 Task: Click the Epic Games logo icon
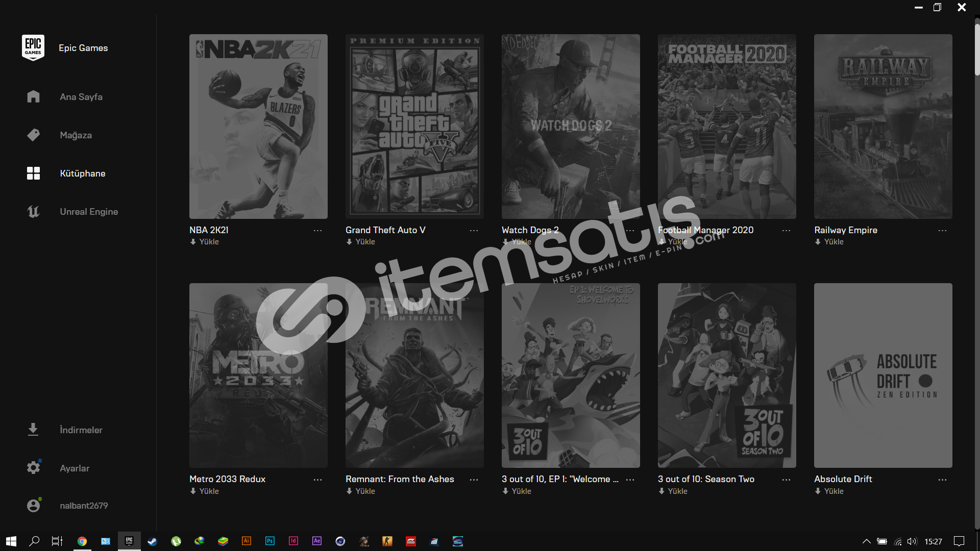pyautogui.click(x=33, y=47)
